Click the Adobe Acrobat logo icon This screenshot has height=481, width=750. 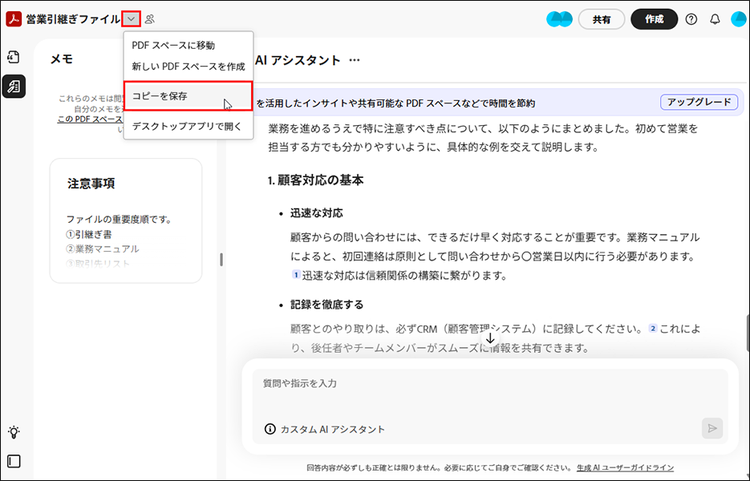(x=14, y=18)
